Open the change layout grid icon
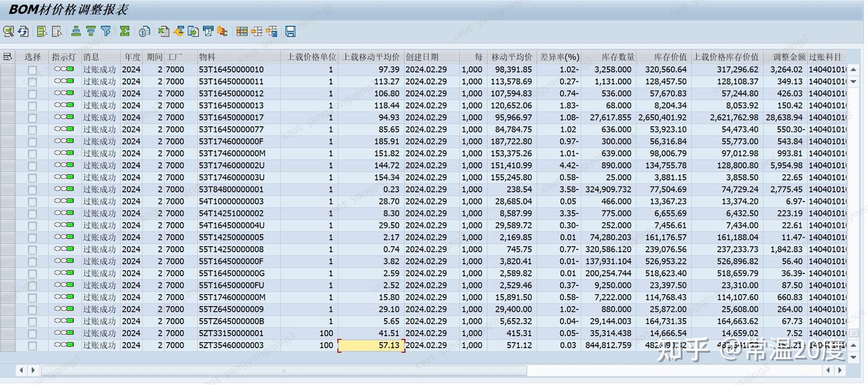The width and height of the screenshot is (868, 385). (241, 31)
